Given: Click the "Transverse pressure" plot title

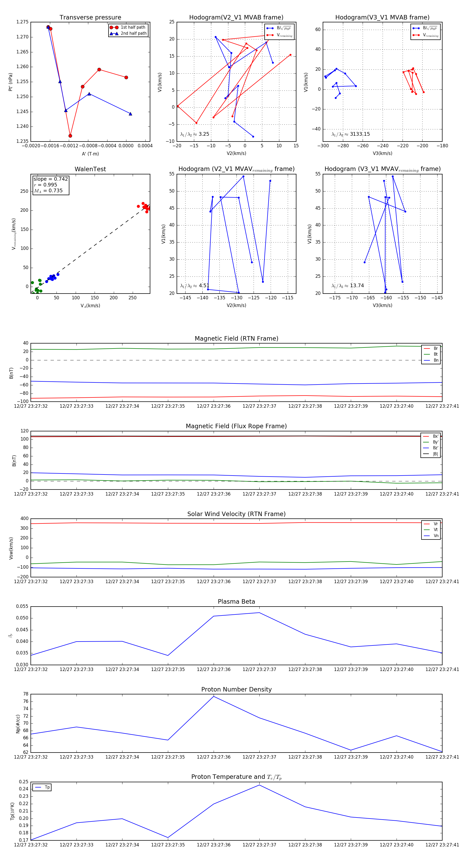Looking at the screenshot, I should (x=90, y=18).
